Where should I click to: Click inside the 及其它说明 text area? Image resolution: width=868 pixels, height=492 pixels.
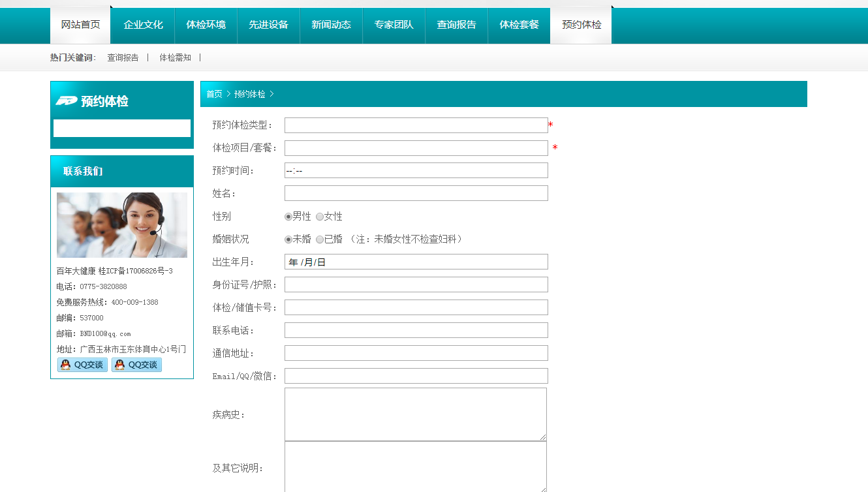pos(415,467)
